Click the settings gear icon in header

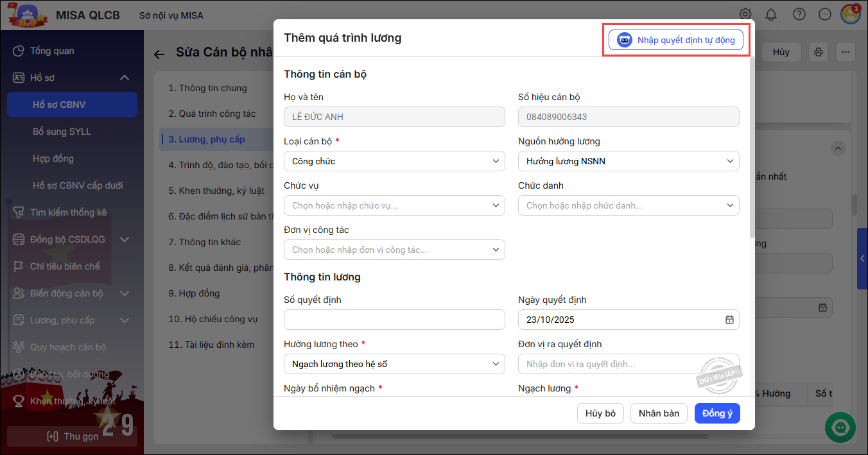point(745,14)
